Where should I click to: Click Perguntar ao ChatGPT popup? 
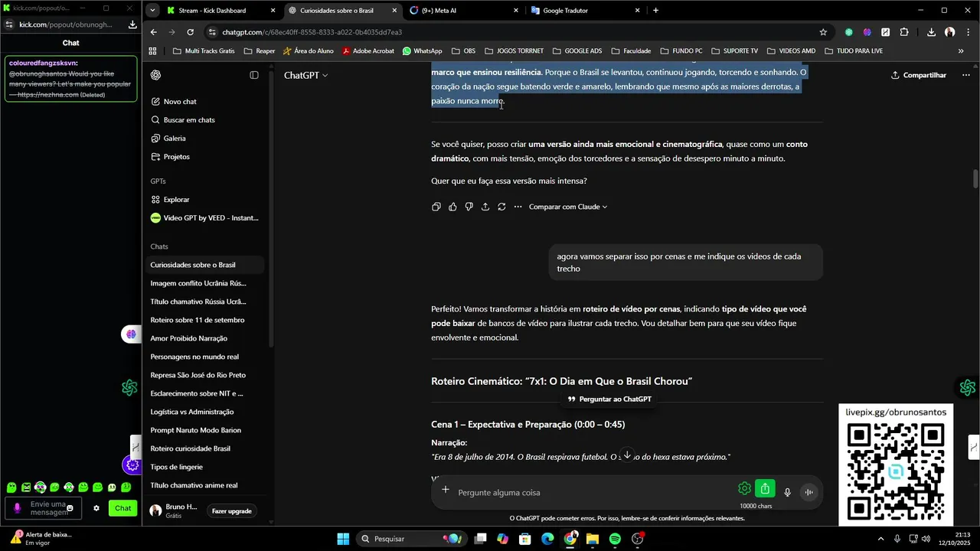609,399
